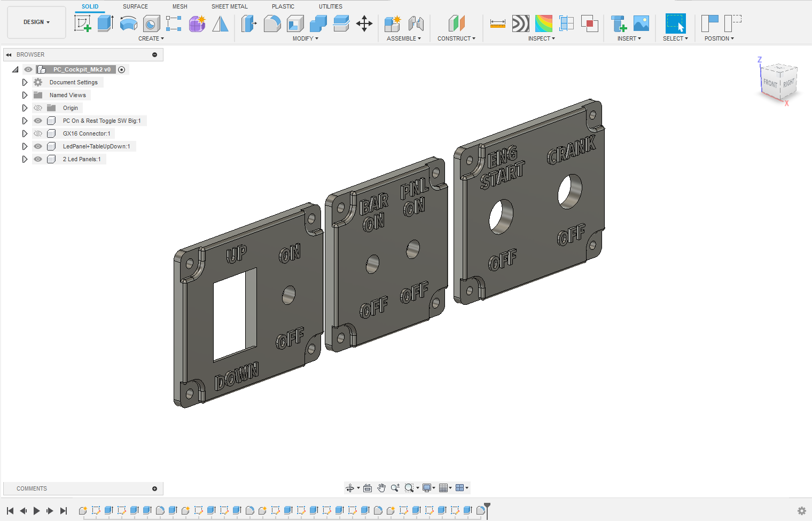
Task: Switch to the Mesh tab
Action: click(180, 6)
